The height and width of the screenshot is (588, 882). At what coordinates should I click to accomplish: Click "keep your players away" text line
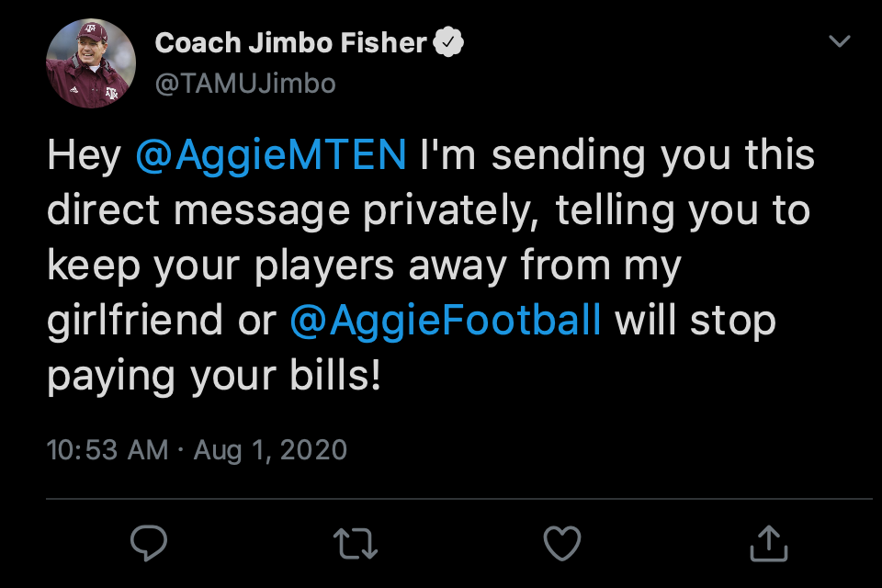276,266
